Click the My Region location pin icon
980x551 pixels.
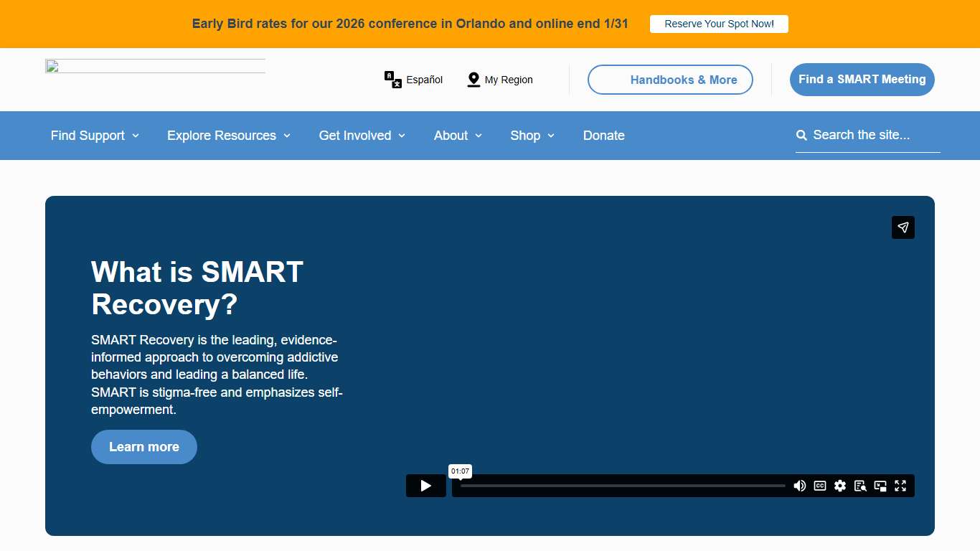[x=473, y=80]
